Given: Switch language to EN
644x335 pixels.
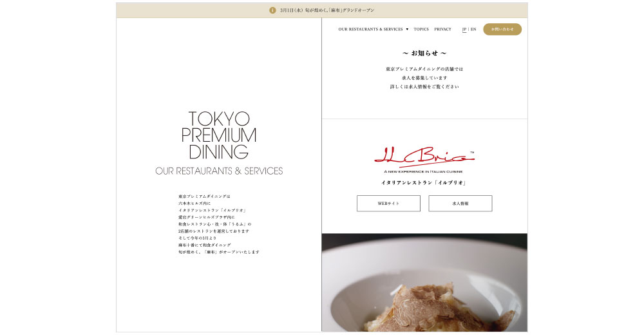Looking at the screenshot, I should (473, 29).
